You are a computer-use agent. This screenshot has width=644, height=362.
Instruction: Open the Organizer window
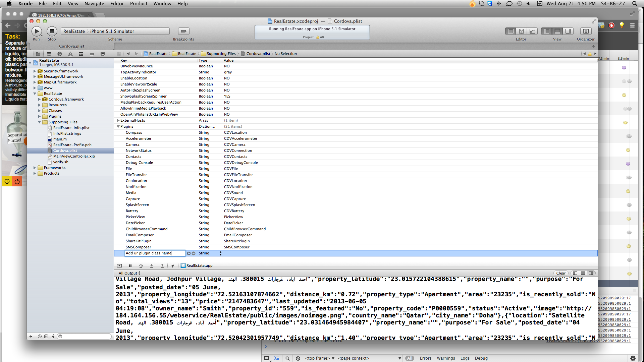coord(586,31)
